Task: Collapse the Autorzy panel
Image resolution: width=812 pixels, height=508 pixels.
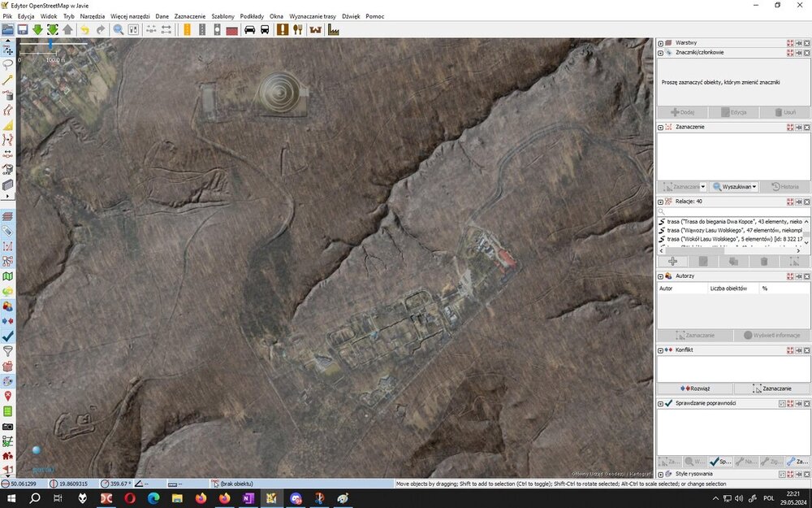Action: [x=661, y=276]
